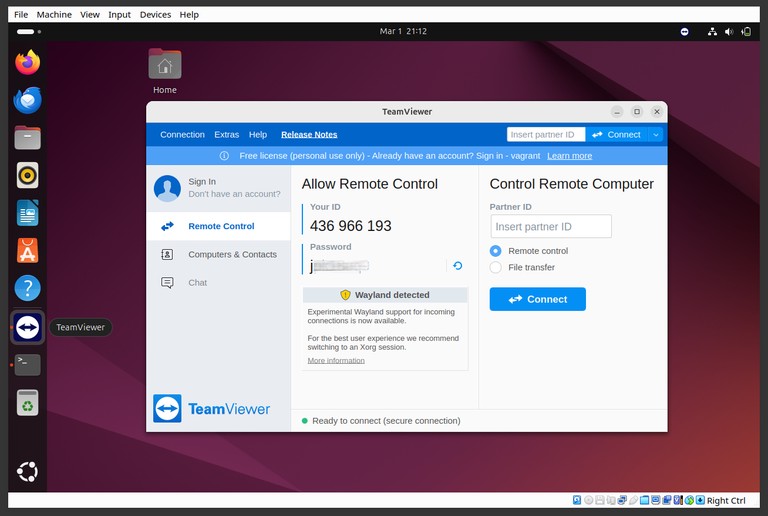The height and width of the screenshot is (516, 768).
Task: Select the Remote Control sidebar item
Action: [218, 226]
